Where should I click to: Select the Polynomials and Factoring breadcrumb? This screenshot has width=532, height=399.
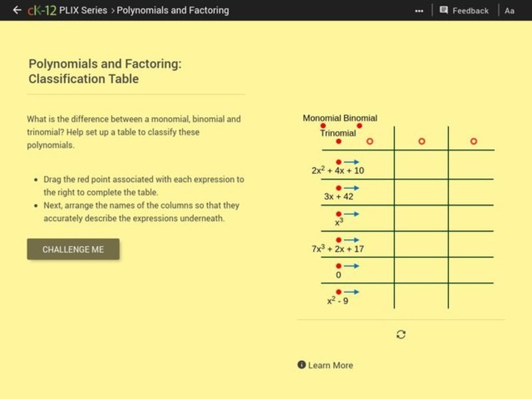pyautogui.click(x=173, y=10)
